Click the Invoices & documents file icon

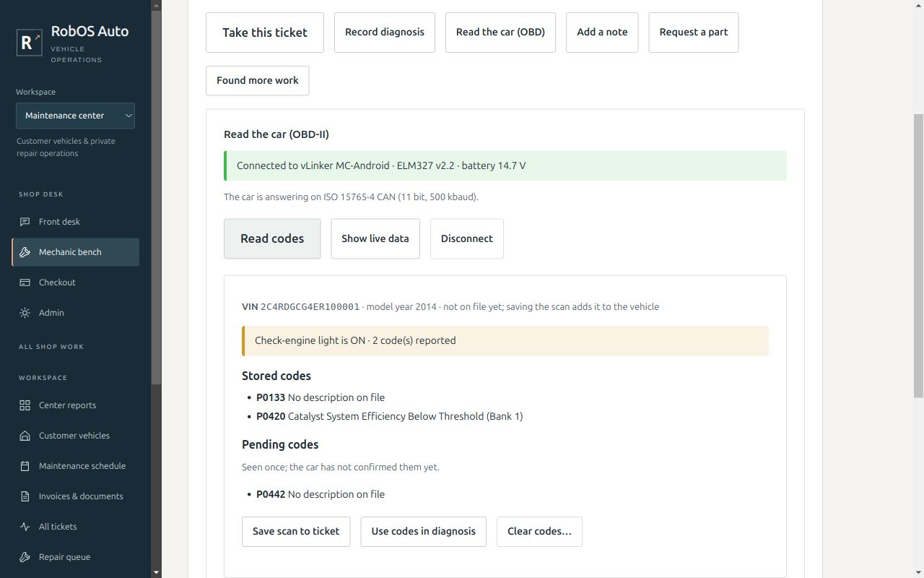25,496
